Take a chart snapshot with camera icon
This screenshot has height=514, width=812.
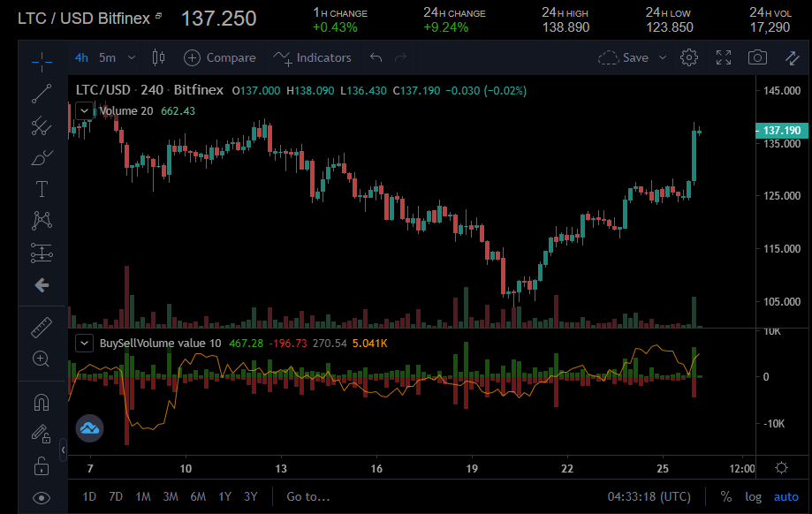[757, 57]
